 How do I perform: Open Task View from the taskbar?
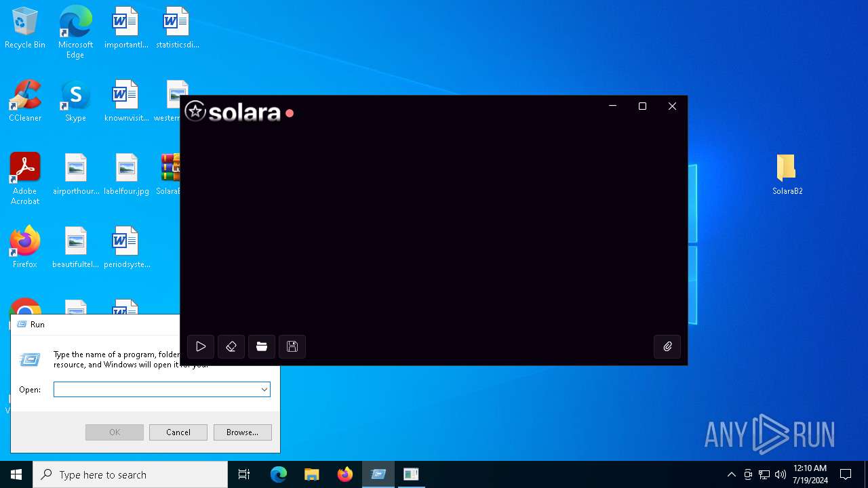244,474
